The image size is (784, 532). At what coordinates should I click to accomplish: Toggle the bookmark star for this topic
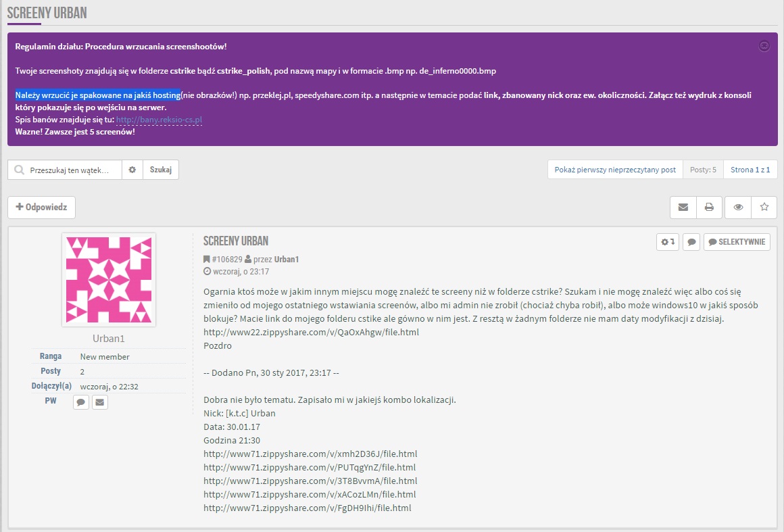764,208
